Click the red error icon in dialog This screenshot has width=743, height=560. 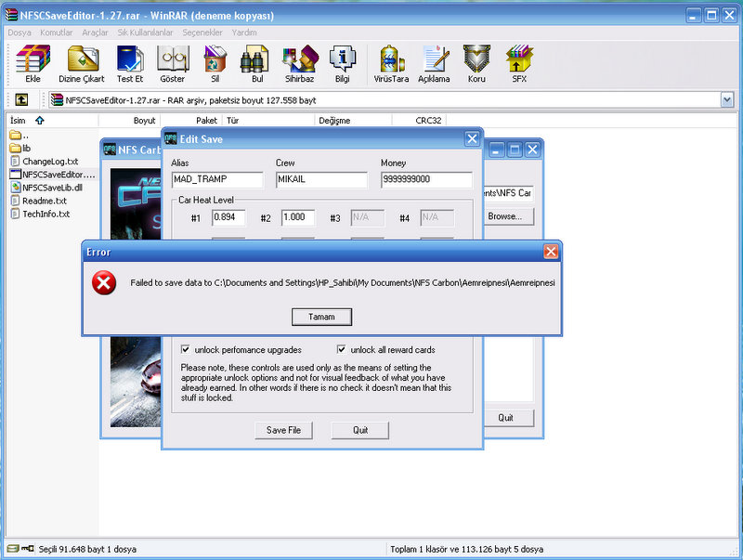104,283
